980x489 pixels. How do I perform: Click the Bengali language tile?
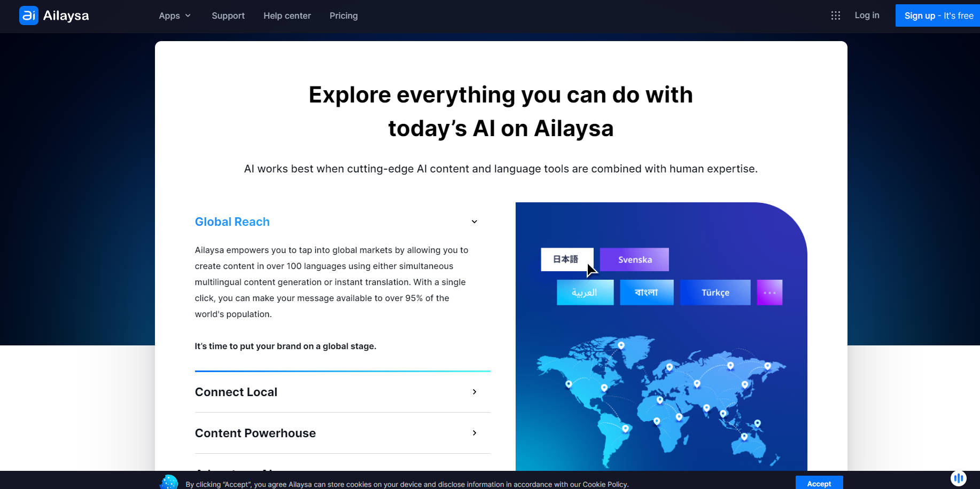[646, 293]
